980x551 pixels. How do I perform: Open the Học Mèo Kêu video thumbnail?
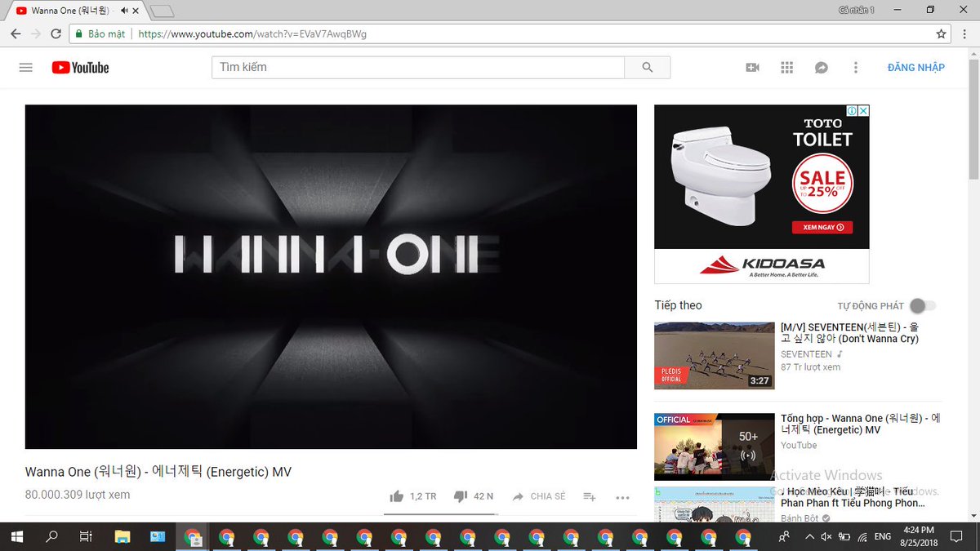715,504
